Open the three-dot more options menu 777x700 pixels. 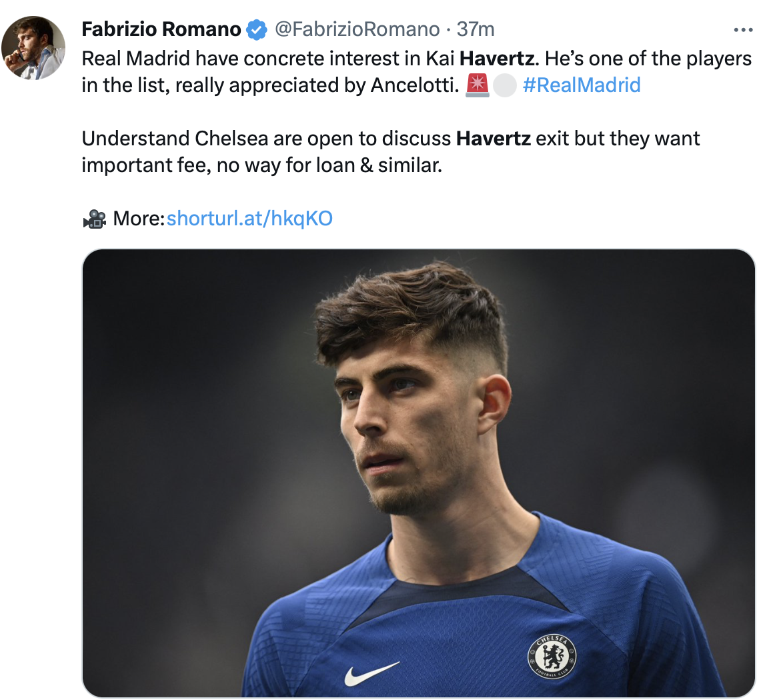(x=742, y=30)
